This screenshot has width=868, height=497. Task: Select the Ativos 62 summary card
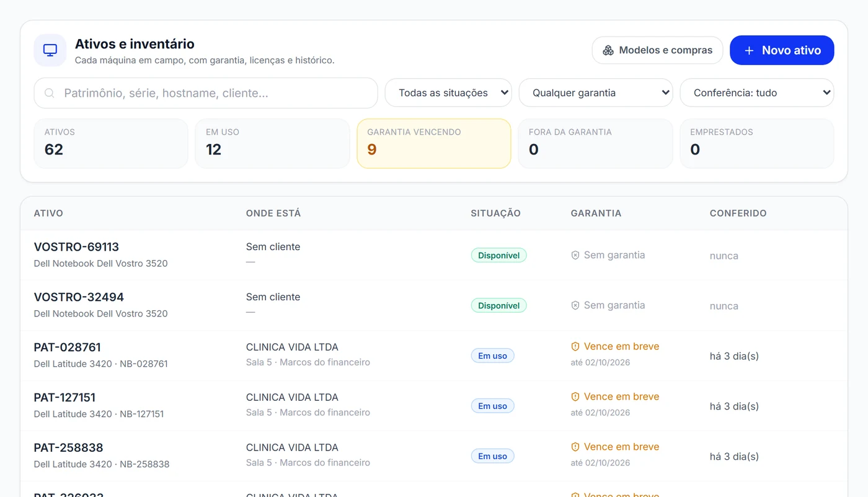111,143
